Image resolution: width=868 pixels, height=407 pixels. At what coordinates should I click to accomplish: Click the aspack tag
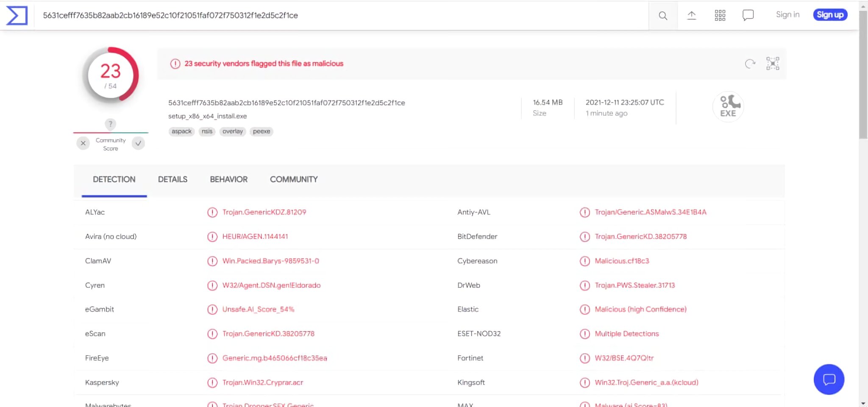click(x=182, y=131)
